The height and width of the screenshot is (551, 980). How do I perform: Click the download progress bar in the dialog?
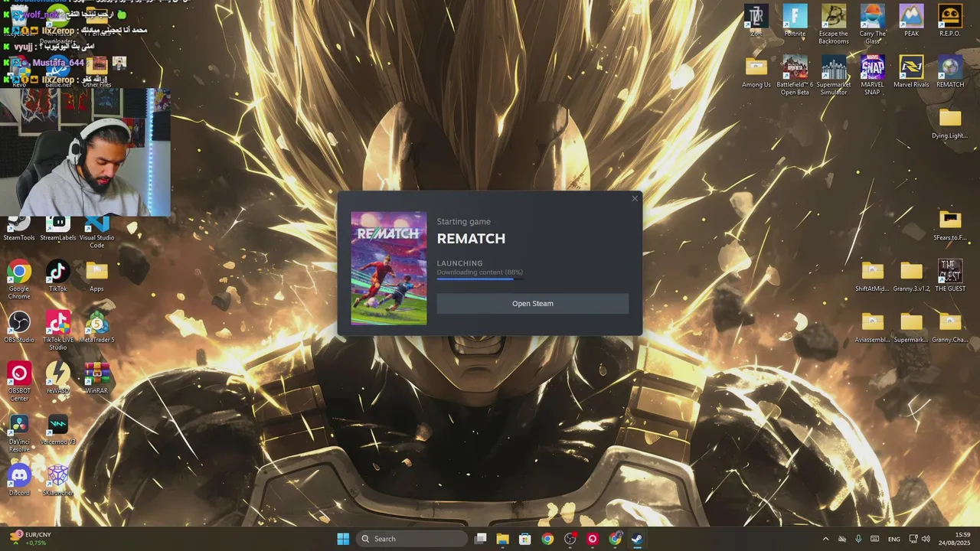(480, 279)
